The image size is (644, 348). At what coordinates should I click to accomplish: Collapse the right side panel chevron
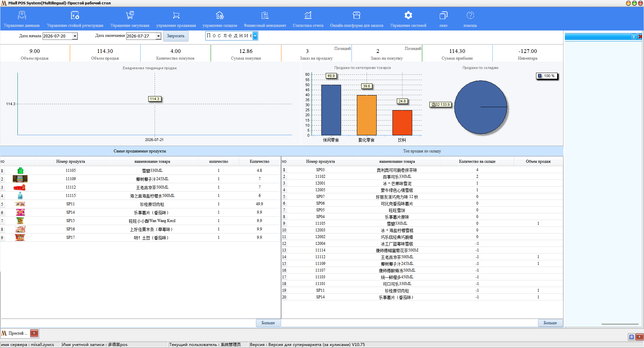coord(634,37)
